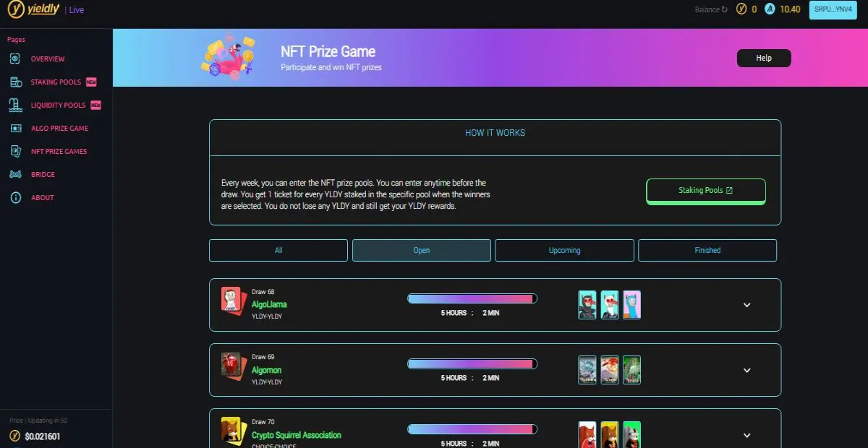Open Algo Prize Game sidebar icon
Image resolution: width=868 pixels, height=448 pixels.
(16, 128)
